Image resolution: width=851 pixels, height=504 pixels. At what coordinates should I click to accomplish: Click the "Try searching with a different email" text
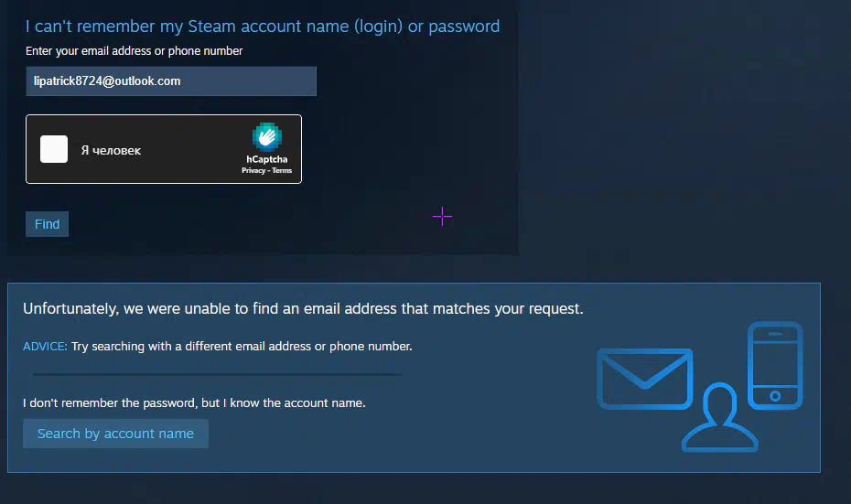pyautogui.click(x=242, y=346)
